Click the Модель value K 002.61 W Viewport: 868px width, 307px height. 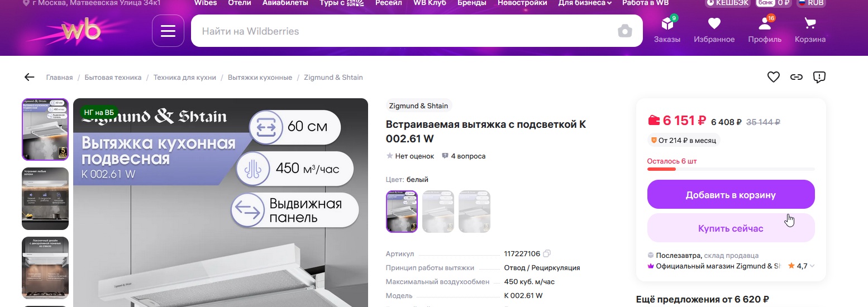click(x=523, y=296)
